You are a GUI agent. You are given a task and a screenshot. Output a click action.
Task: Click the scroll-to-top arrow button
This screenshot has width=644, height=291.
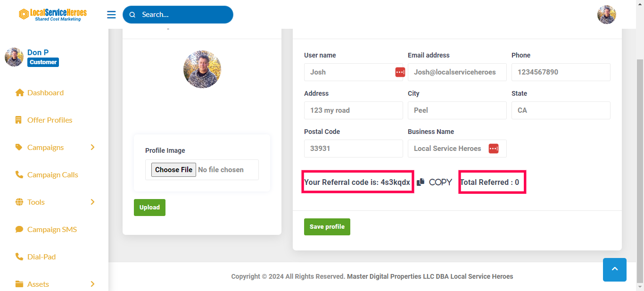614,269
